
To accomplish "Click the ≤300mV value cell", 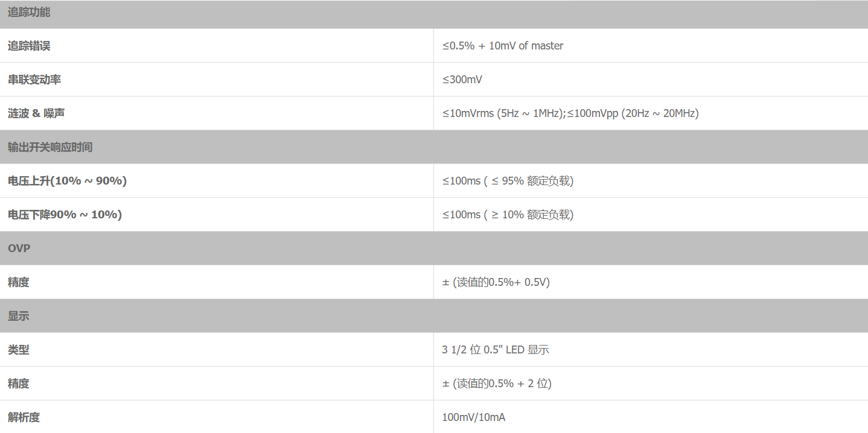I will pyautogui.click(x=462, y=80).
